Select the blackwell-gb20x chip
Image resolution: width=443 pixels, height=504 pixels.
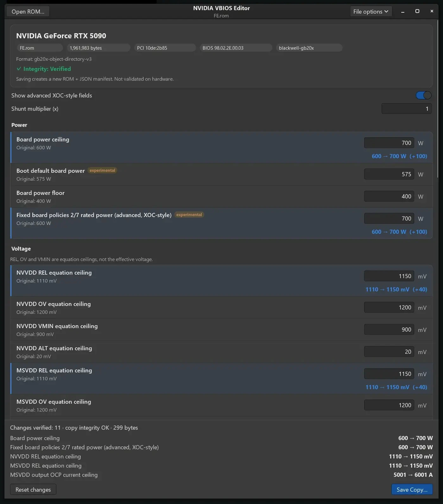tap(309, 48)
